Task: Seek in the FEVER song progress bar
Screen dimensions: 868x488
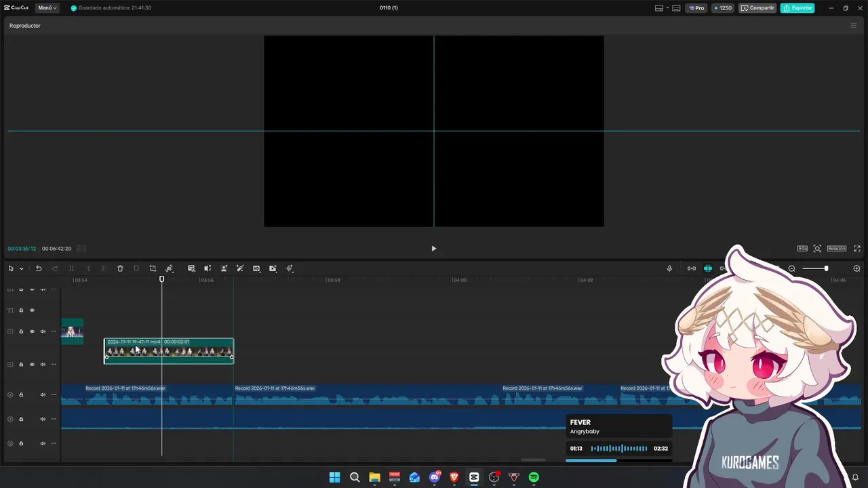Action: pos(619,461)
